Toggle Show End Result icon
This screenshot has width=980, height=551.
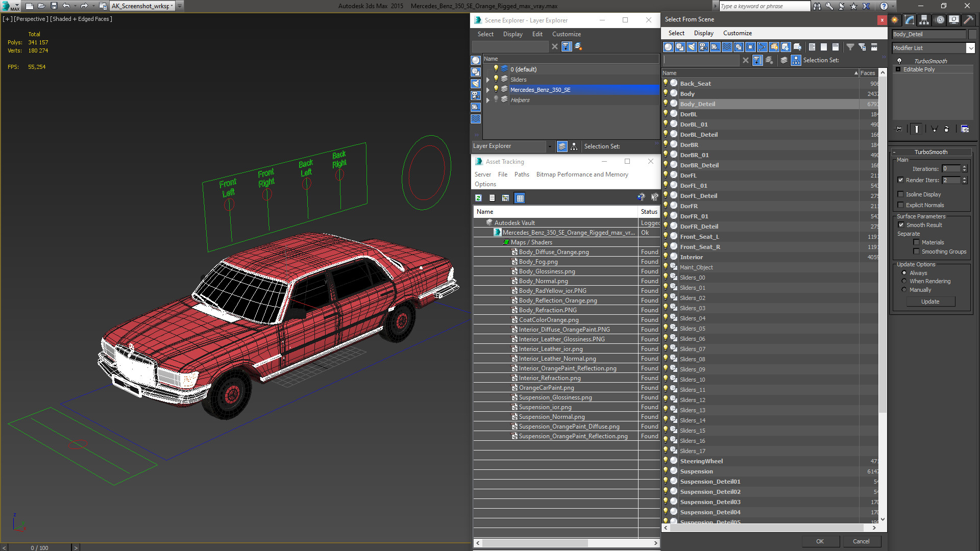[917, 129]
